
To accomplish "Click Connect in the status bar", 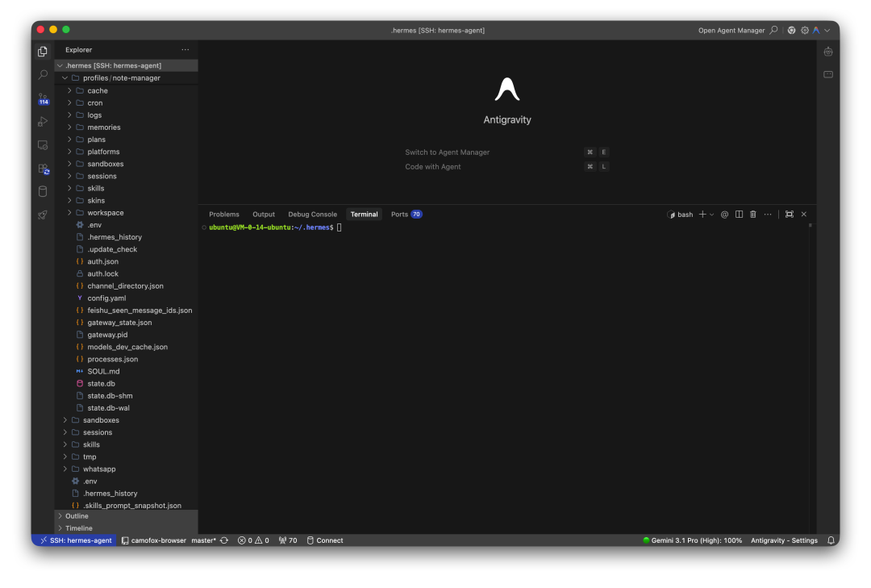I will coord(325,540).
